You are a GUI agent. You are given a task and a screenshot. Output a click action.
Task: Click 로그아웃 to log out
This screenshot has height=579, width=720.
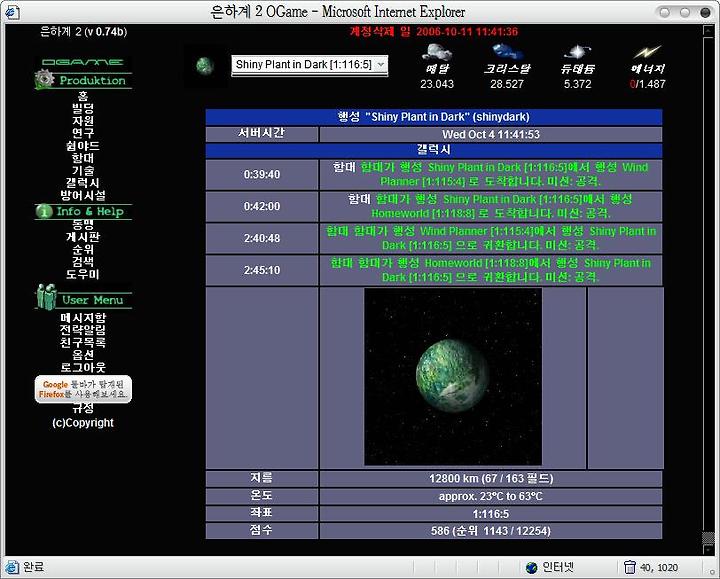83,367
